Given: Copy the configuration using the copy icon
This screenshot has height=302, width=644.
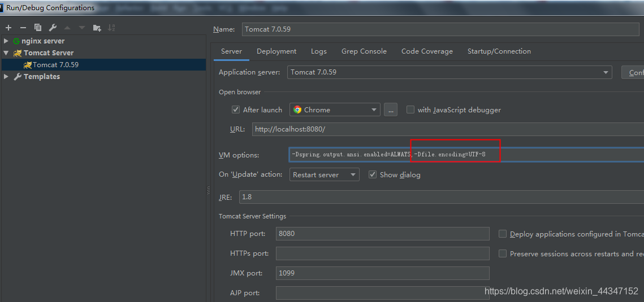Looking at the screenshot, I should [x=38, y=28].
